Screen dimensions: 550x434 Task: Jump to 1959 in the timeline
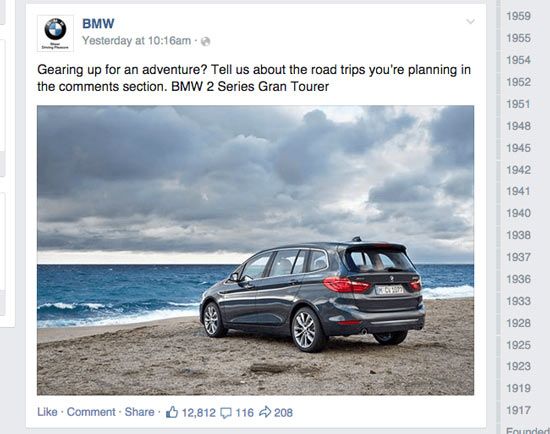click(518, 16)
